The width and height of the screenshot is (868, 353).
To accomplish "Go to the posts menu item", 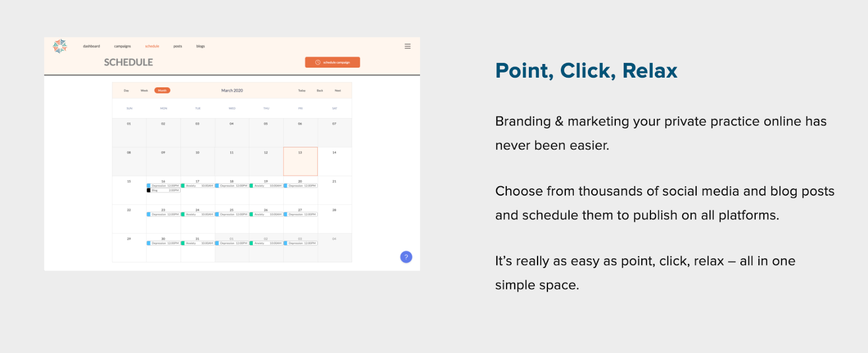I will point(177,46).
